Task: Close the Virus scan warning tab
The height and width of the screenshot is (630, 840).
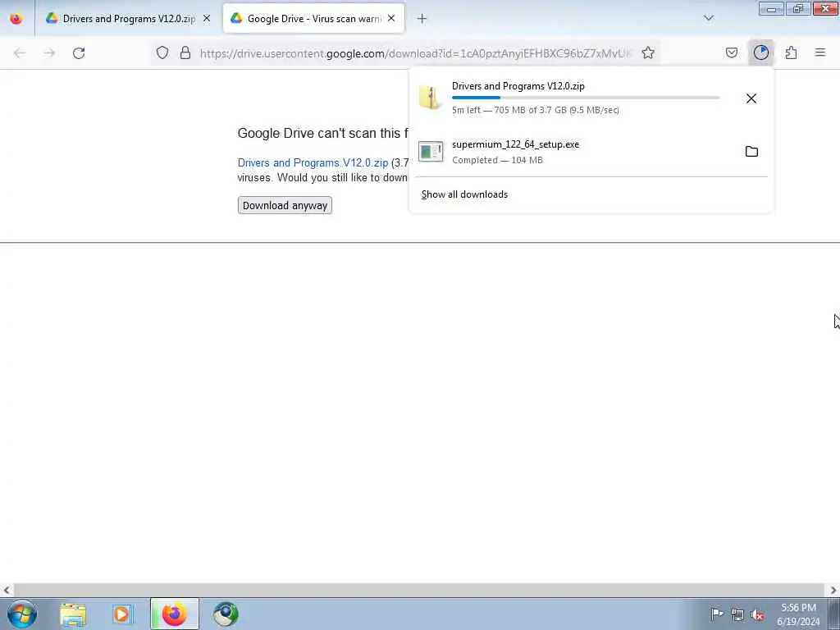Action: [x=391, y=19]
